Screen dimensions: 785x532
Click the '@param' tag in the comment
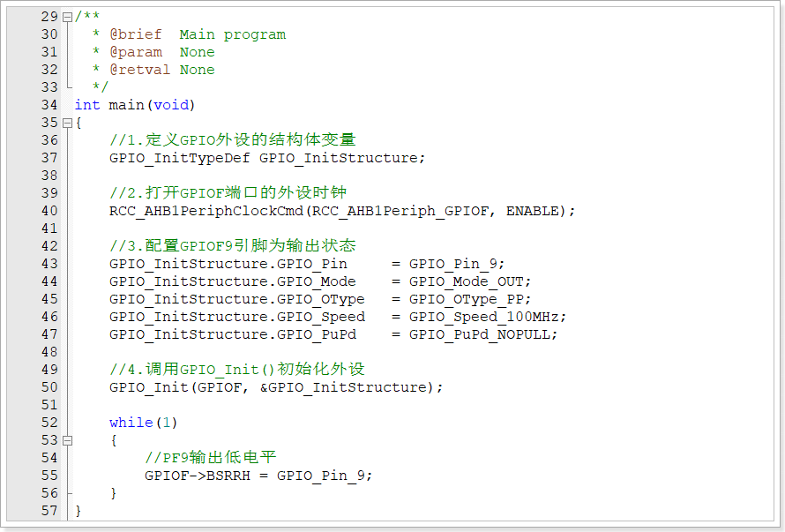pyautogui.click(x=136, y=52)
